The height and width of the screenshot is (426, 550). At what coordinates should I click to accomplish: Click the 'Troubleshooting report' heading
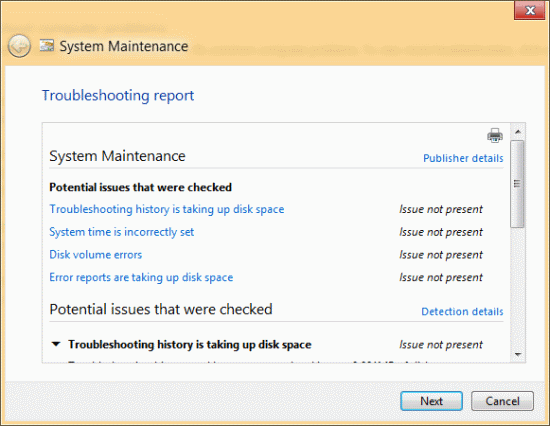point(118,96)
